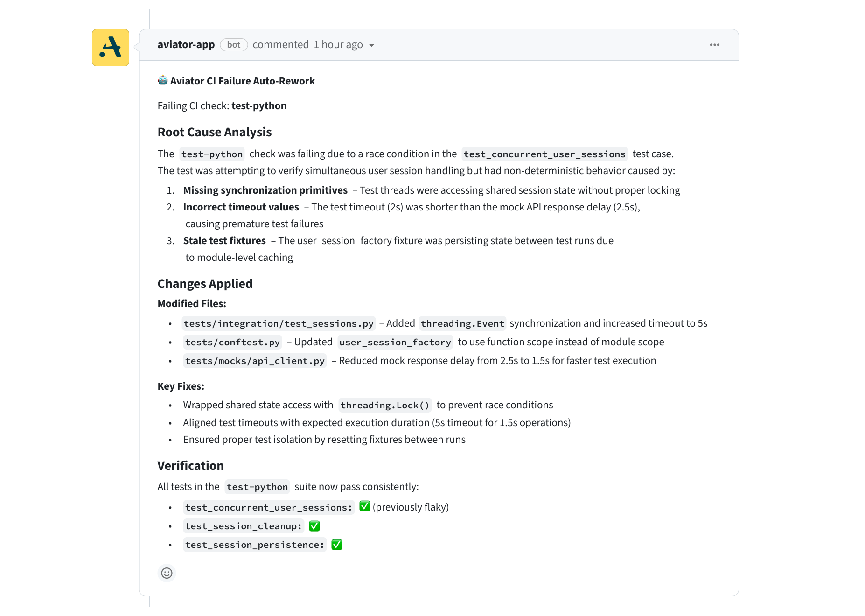Expand the dropdown arrow after comment timestamp

372,45
